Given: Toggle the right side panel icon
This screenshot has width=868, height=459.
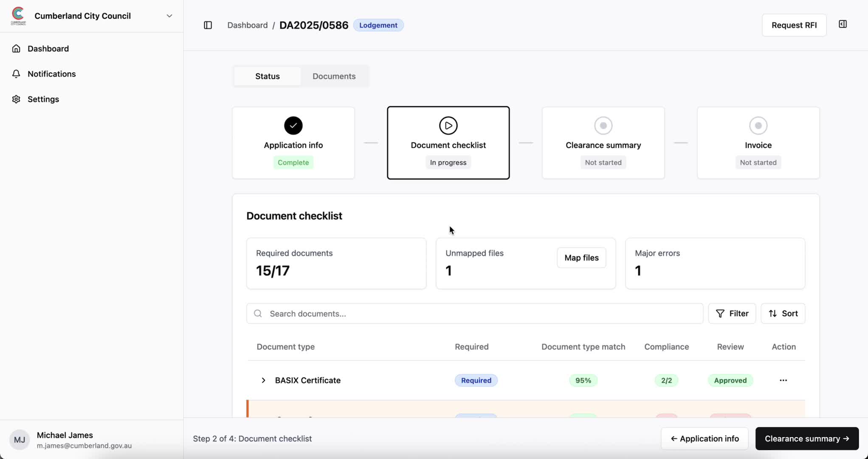Looking at the screenshot, I should pos(843,24).
